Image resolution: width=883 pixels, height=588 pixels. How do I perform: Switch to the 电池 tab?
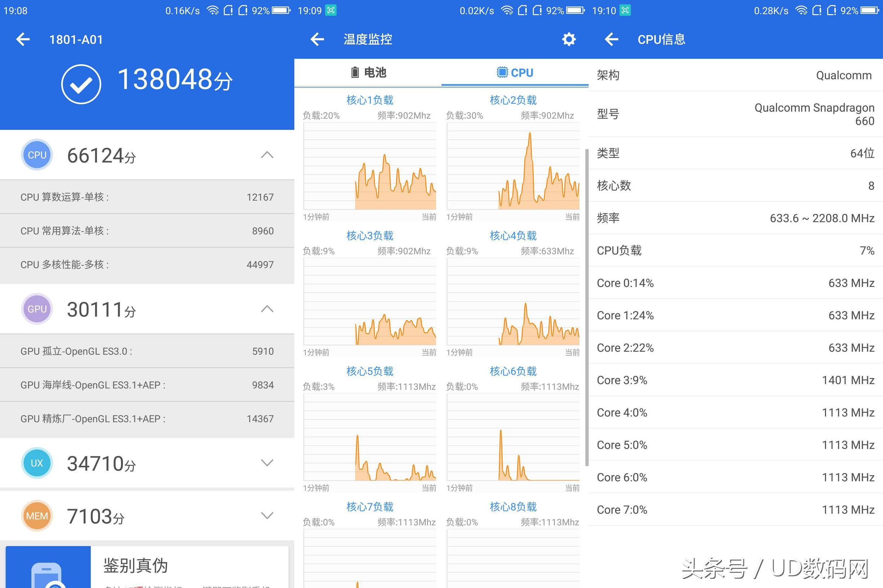(x=368, y=72)
